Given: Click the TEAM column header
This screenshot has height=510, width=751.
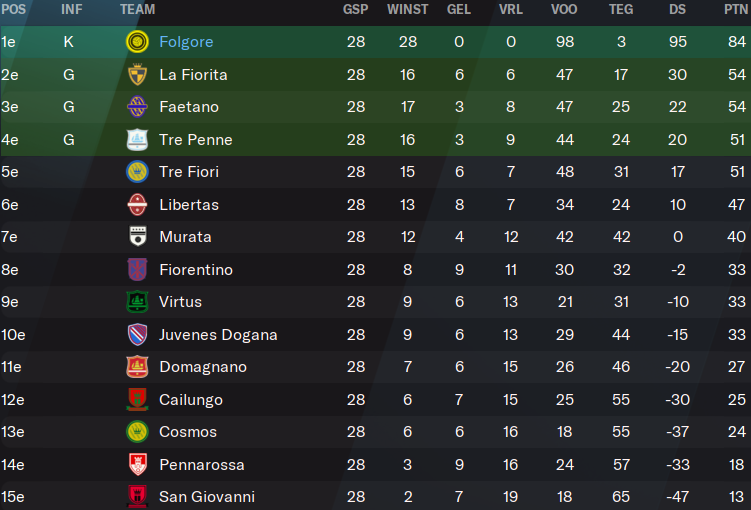Looking at the screenshot, I should coord(137,10).
